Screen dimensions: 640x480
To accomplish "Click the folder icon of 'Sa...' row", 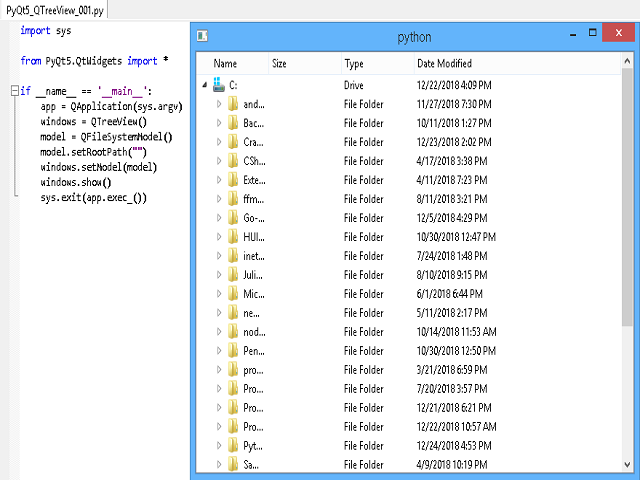I will pos(233,464).
